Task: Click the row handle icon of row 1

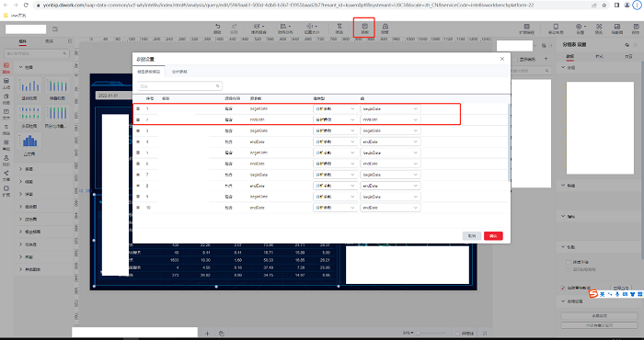Action: click(138, 108)
